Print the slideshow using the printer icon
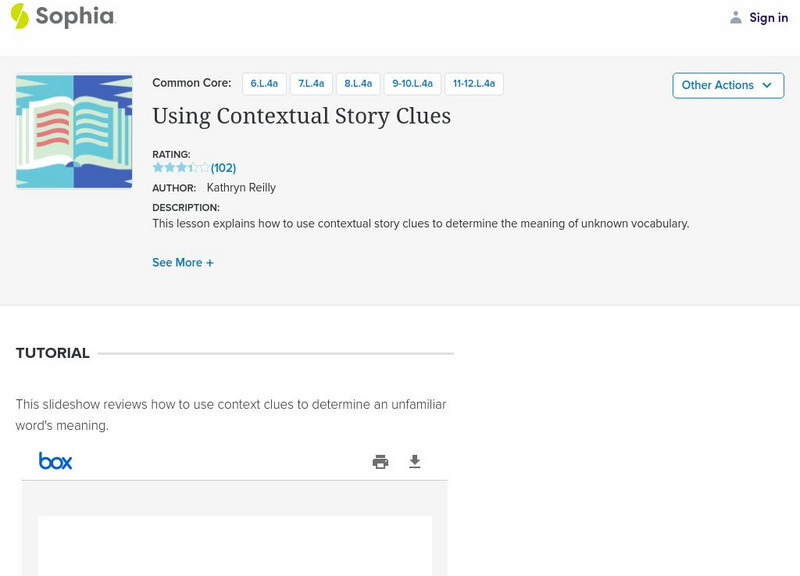Image resolution: width=800 pixels, height=576 pixels. click(x=380, y=461)
